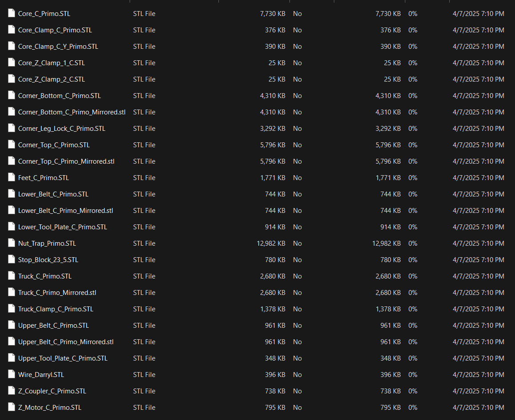
Task: Select the Stop_Block_23_5.STL file icon
Action: coord(12,259)
